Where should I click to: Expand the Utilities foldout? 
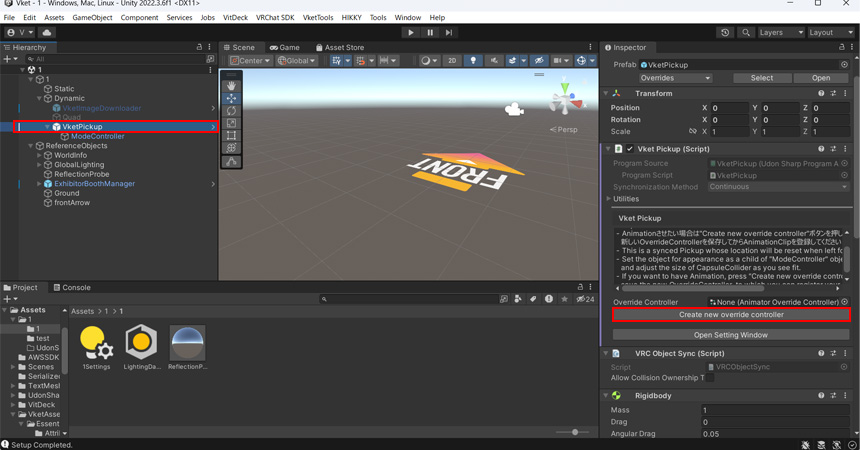click(608, 199)
